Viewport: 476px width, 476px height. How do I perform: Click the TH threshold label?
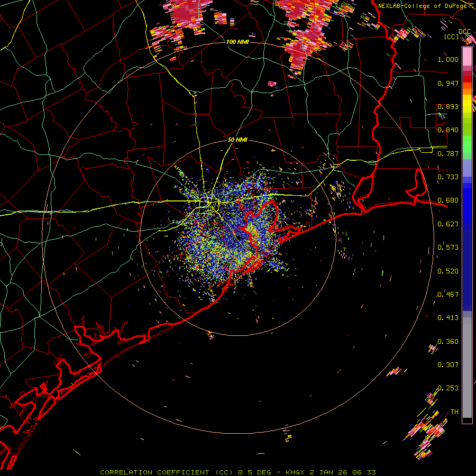coord(454,411)
